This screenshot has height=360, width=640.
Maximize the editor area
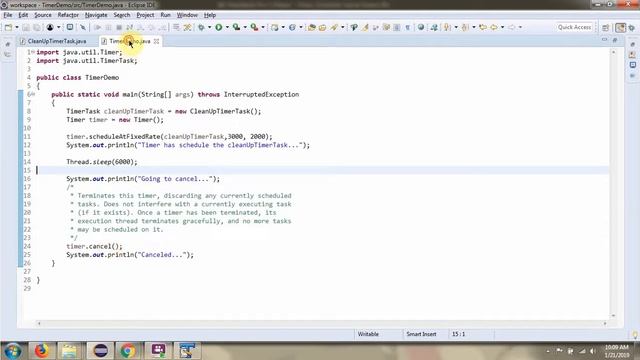pos(615,40)
